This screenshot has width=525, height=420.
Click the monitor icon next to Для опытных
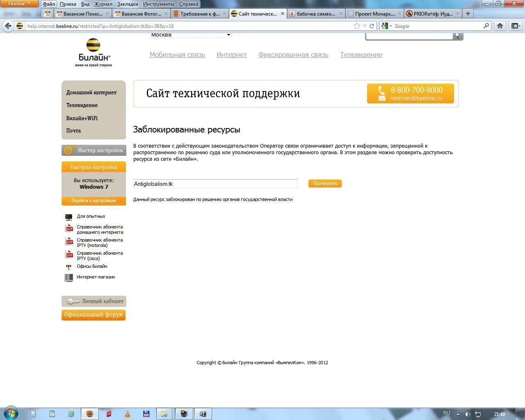(68, 216)
